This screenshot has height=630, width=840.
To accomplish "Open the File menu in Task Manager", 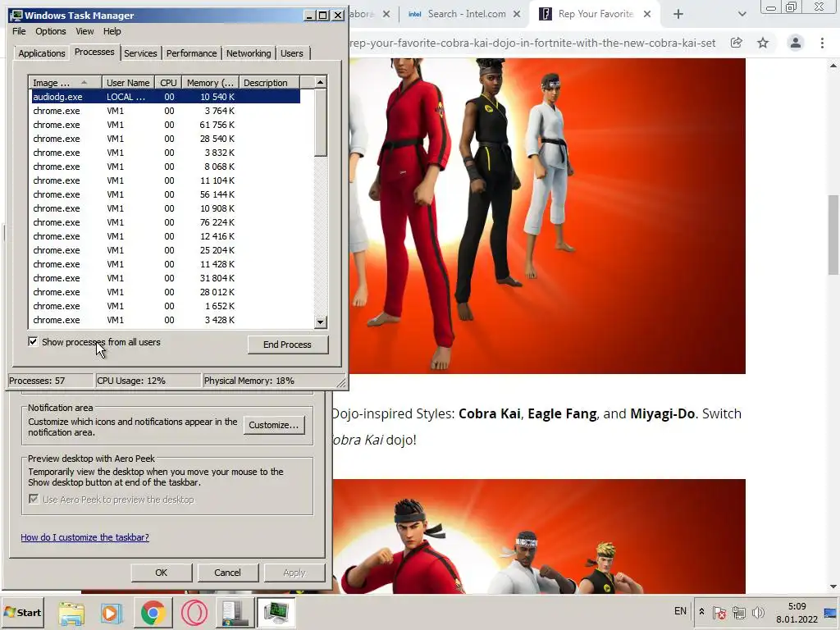I will pos(19,31).
